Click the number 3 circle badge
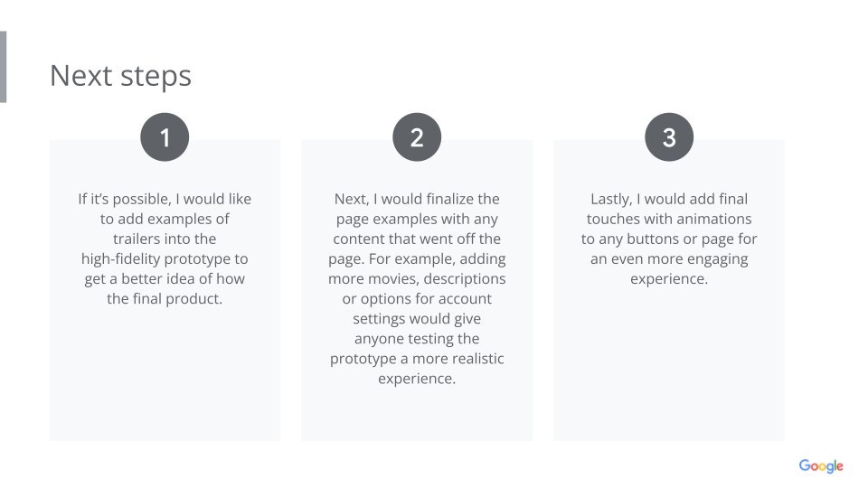Image resolution: width=868 pixels, height=488 pixels. [669, 137]
